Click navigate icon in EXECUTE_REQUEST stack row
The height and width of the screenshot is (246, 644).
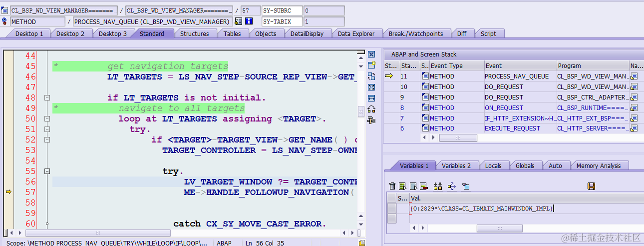point(634,128)
